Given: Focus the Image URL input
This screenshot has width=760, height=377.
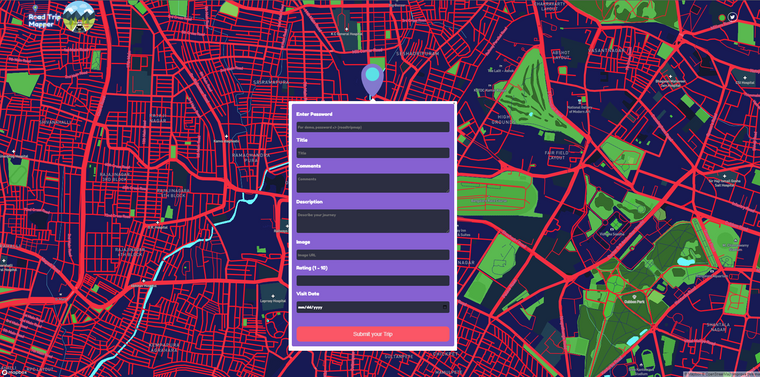Looking at the screenshot, I should pyautogui.click(x=373, y=255).
